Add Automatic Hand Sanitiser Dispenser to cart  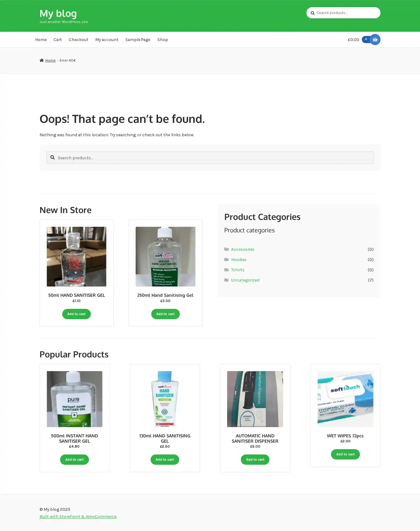[255, 459]
